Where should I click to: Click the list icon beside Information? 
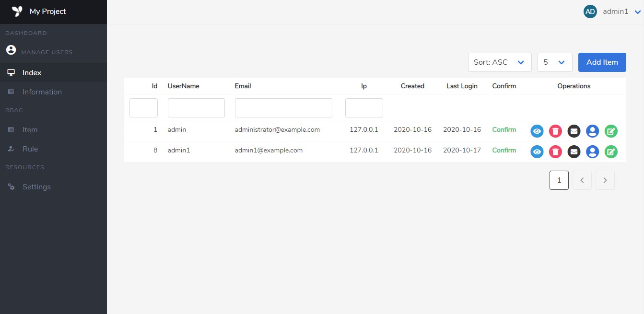[x=11, y=92]
